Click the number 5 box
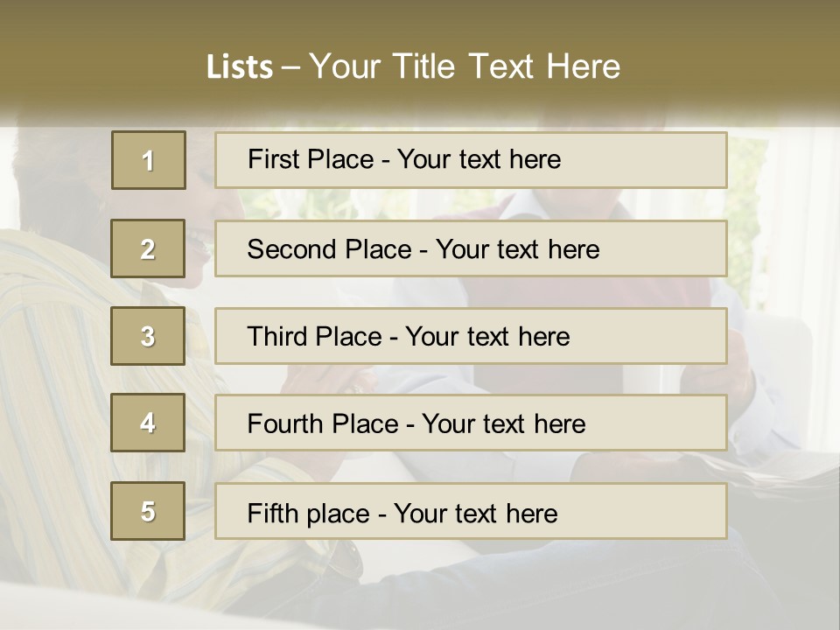Image resolution: width=840 pixels, height=630 pixels. coord(148,512)
